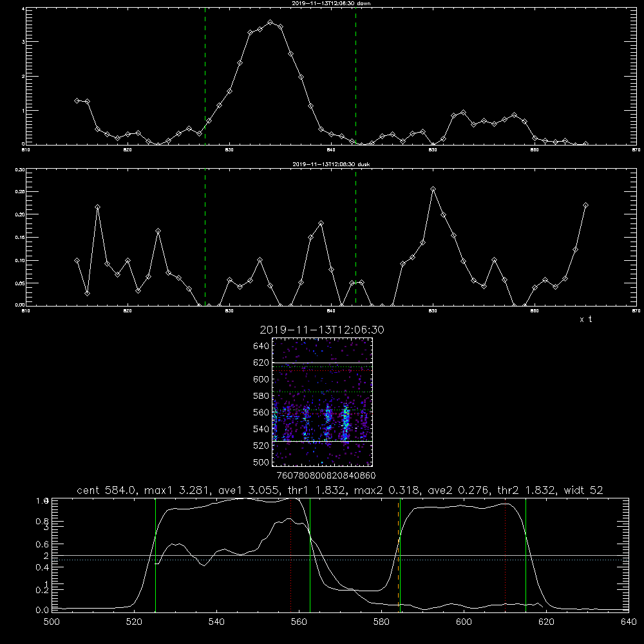644x644 pixels.
Task: Click the highest diamond point of dusk curve
Action: [433, 189]
